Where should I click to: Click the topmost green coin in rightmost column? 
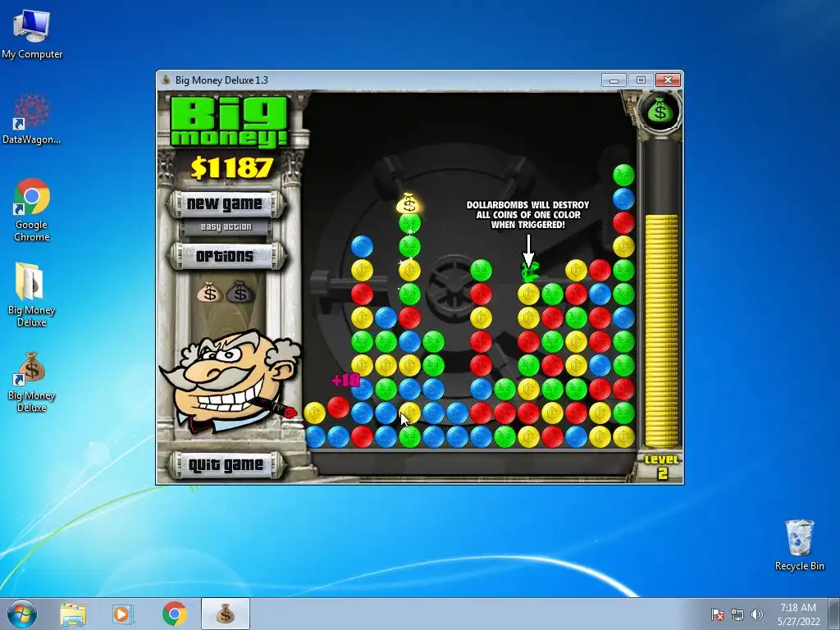[623, 176]
